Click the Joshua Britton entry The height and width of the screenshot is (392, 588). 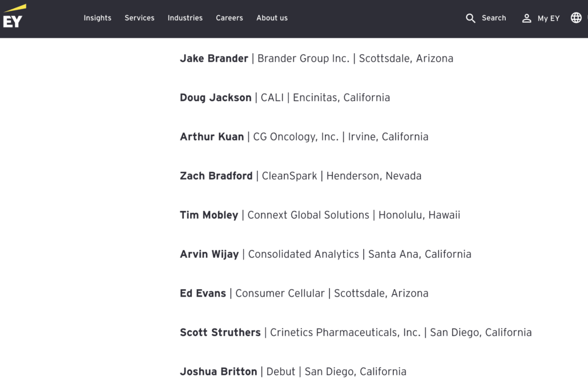[218, 371]
